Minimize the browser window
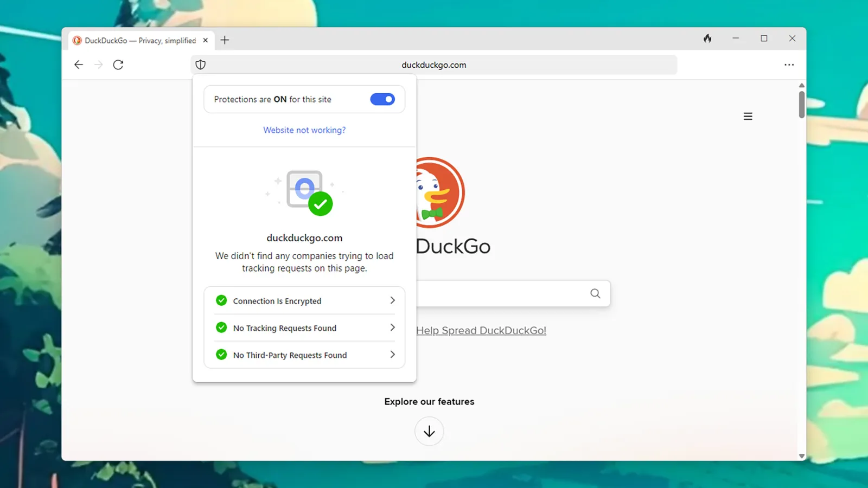 coord(736,38)
